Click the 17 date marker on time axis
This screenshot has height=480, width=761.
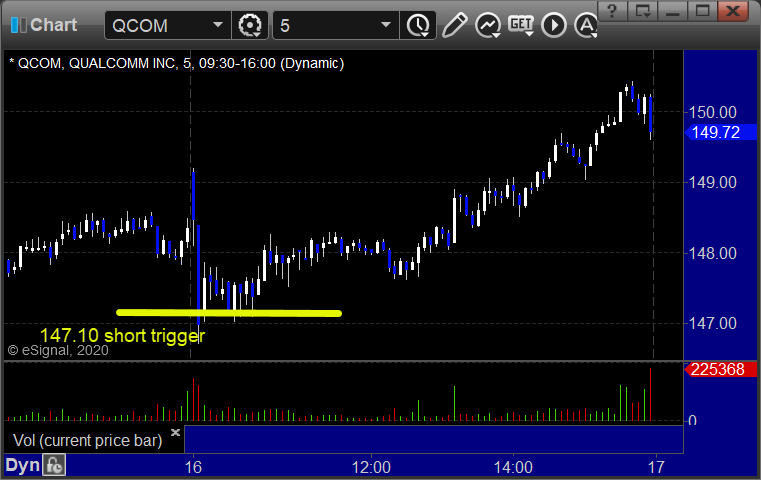click(x=656, y=467)
